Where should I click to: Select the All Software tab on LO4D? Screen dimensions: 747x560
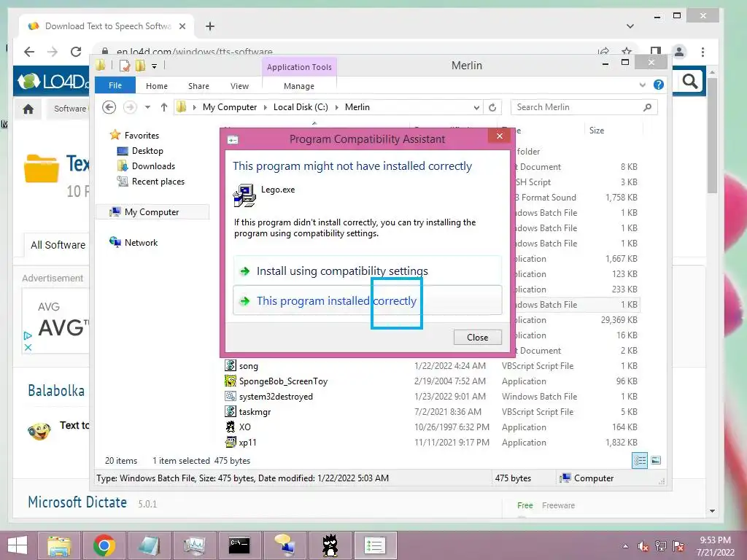click(58, 245)
